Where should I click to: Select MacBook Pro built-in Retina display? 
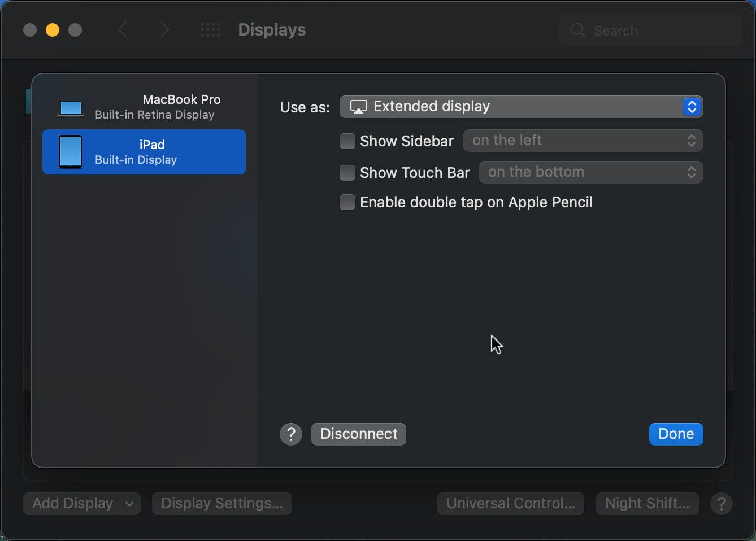(144, 107)
